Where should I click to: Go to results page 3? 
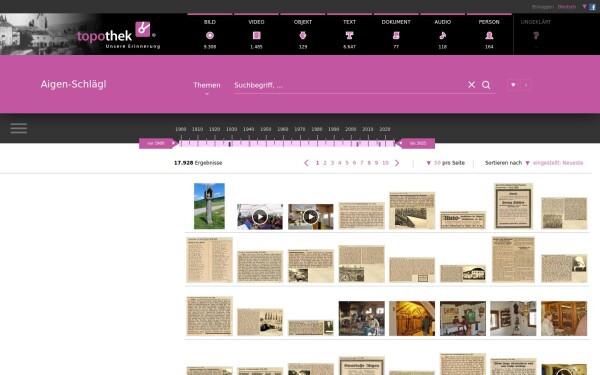click(x=332, y=163)
